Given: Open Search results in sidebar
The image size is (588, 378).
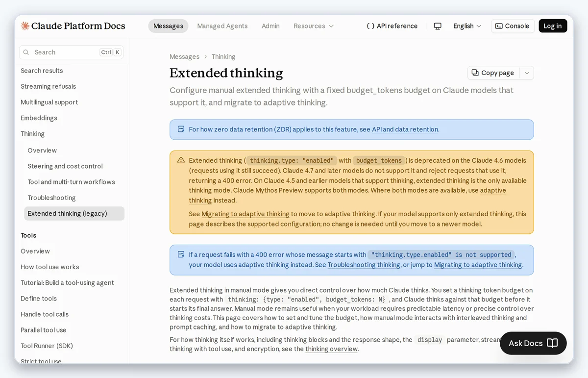Looking at the screenshot, I should pos(42,71).
